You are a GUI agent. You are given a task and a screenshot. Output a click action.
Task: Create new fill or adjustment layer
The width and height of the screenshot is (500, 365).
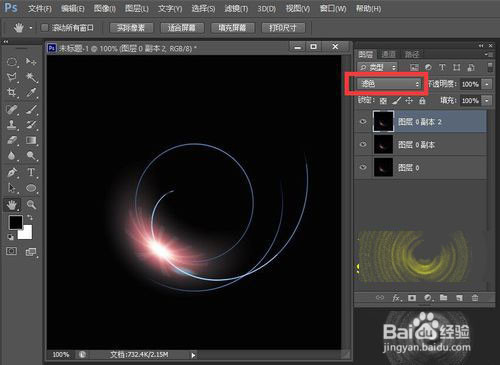point(428,298)
